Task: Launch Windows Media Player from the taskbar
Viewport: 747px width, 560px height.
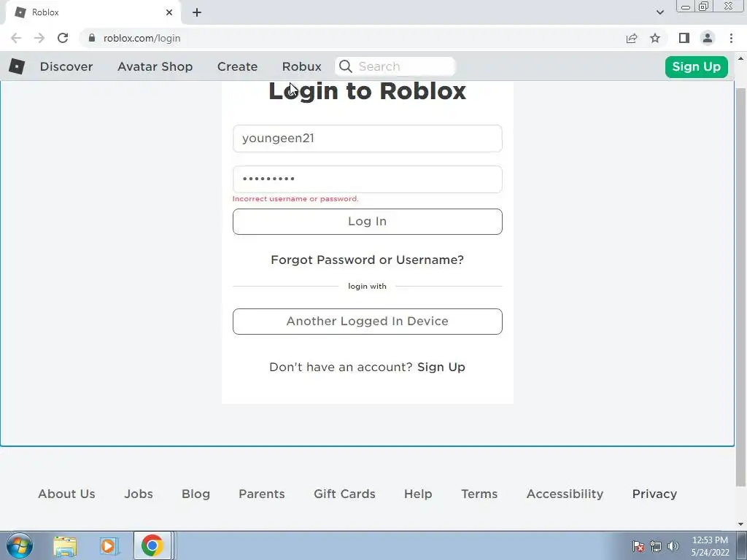Action: point(109,546)
